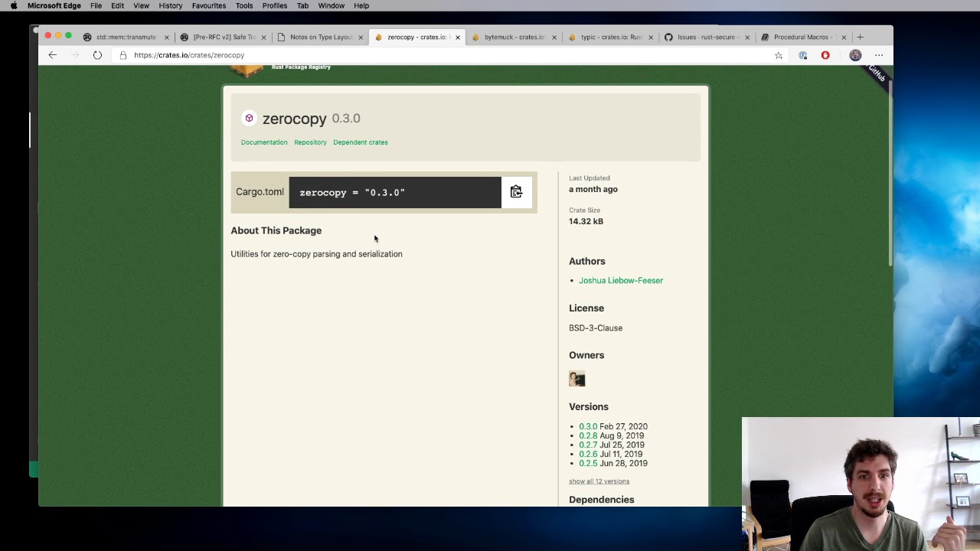Open author Joshua Liebow-Feeser link
Screen dimensions: 980x551
(621, 281)
